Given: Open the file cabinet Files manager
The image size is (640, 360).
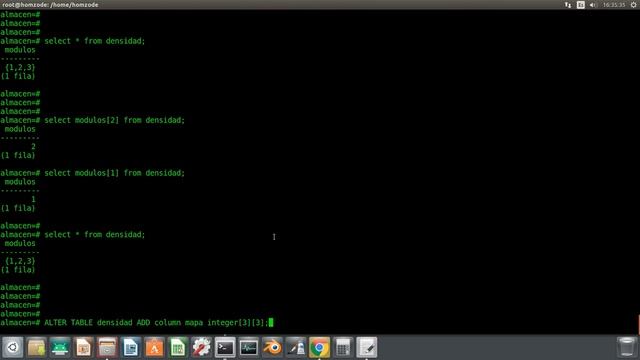Looking at the screenshot, I should coord(107,347).
